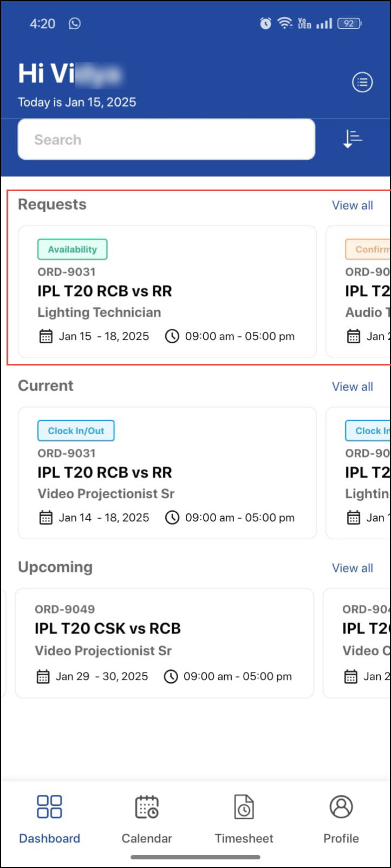Tap the WhatsApp notification icon in status bar

[75, 23]
